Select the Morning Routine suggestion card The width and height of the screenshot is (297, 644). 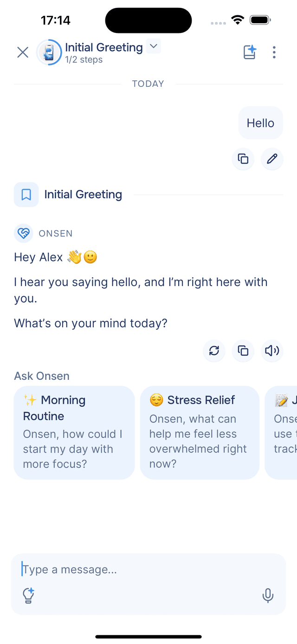(x=74, y=432)
